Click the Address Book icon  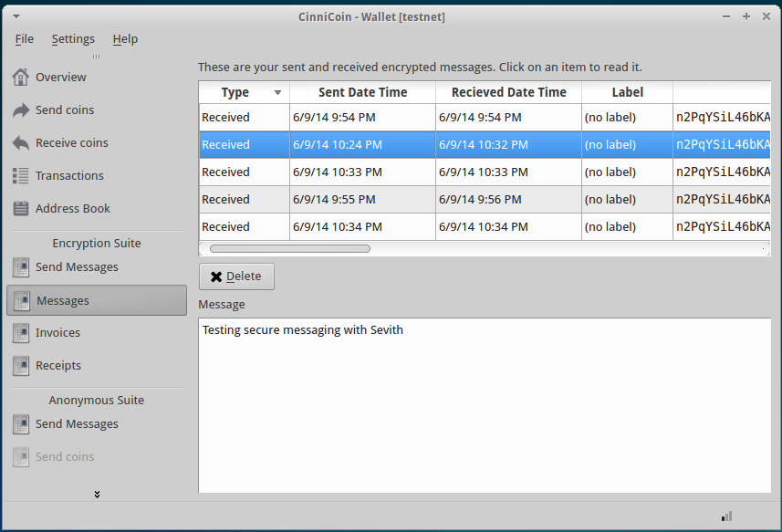tap(20, 208)
